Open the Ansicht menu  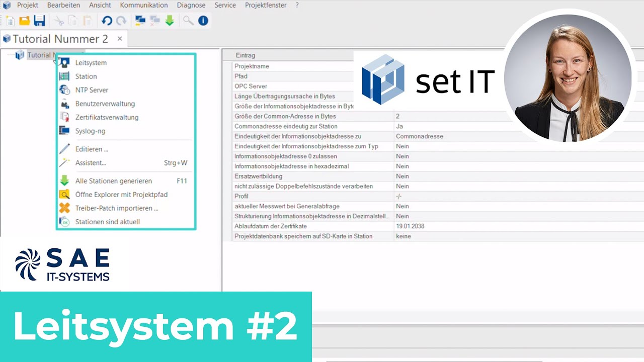(x=100, y=5)
